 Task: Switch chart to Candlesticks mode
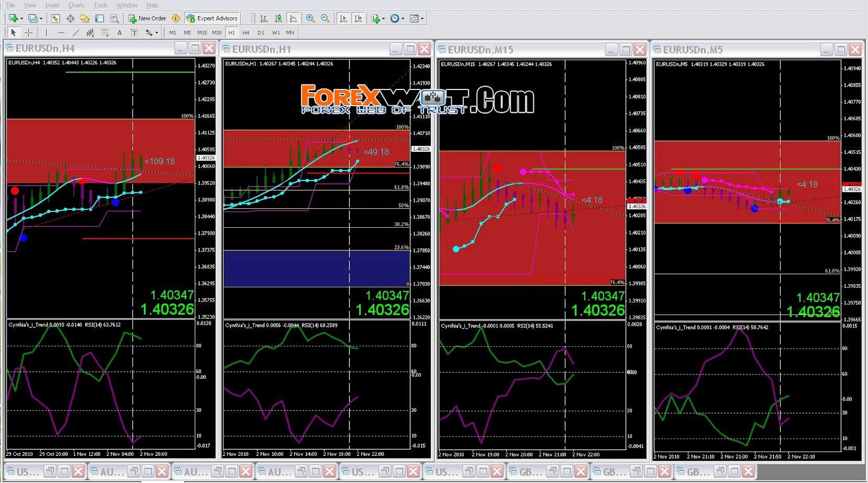[x=278, y=18]
